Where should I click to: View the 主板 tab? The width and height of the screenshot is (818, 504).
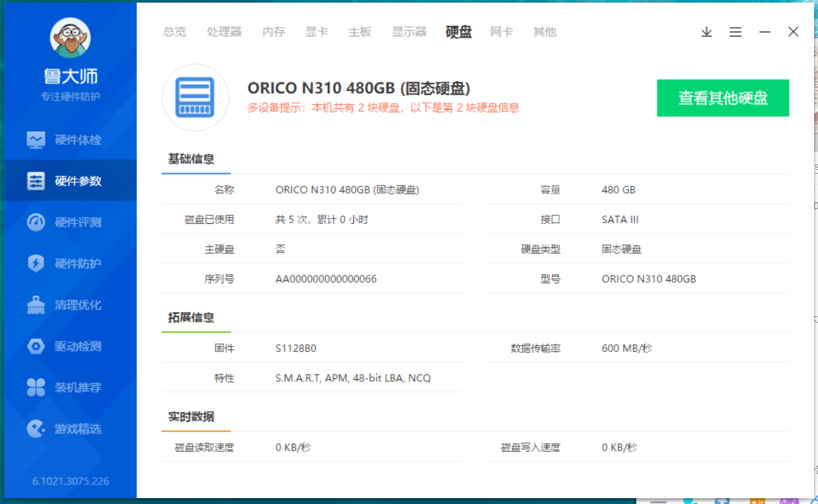pos(360,32)
